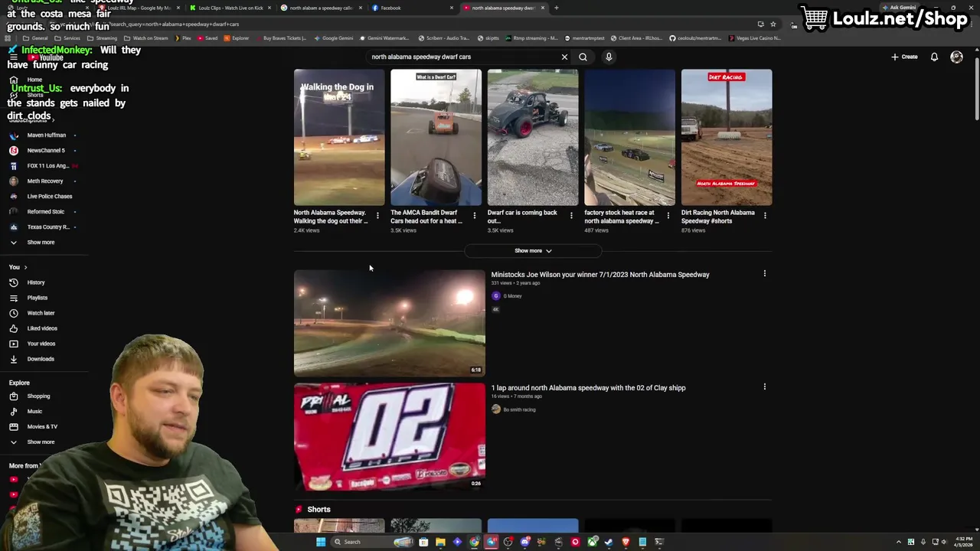Clear the YouTube search box with X
980x551 pixels.
[x=564, y=57]
